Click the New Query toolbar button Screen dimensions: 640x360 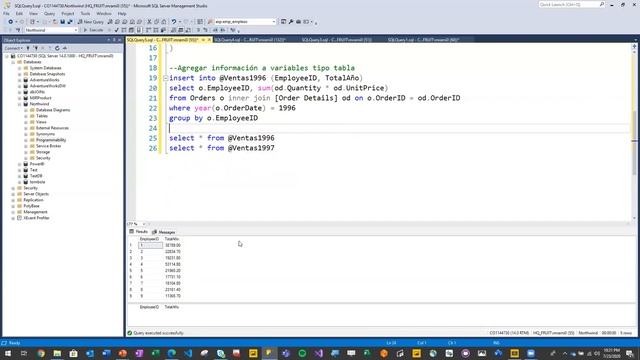[x=91, y=22]
